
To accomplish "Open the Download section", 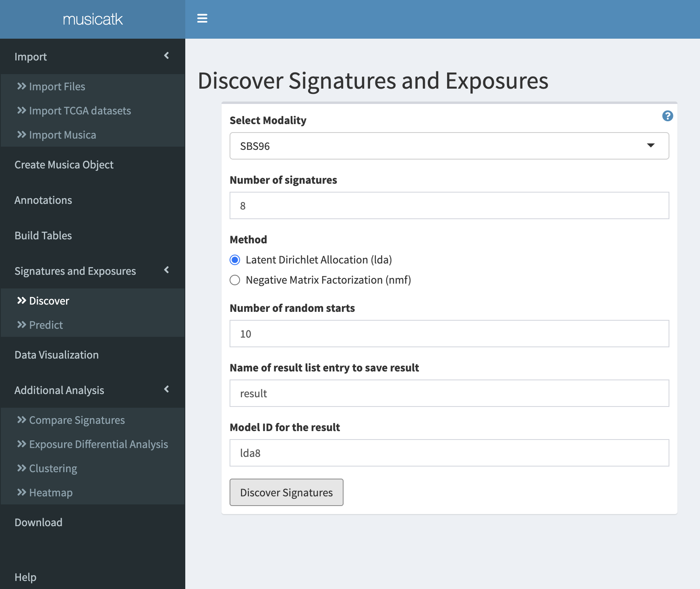I will point(38,522).
